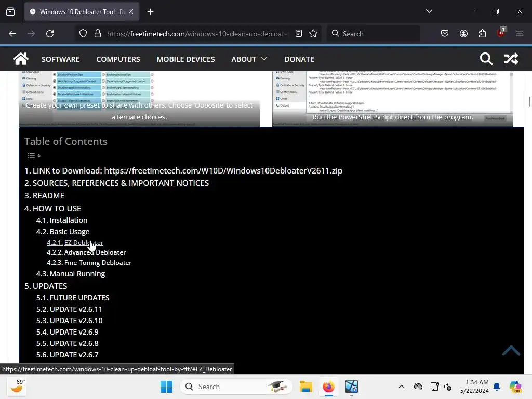The image size is (532, 399).
Task: Switch to Firefox in the taskbar
Action: (x=328, y=387)
